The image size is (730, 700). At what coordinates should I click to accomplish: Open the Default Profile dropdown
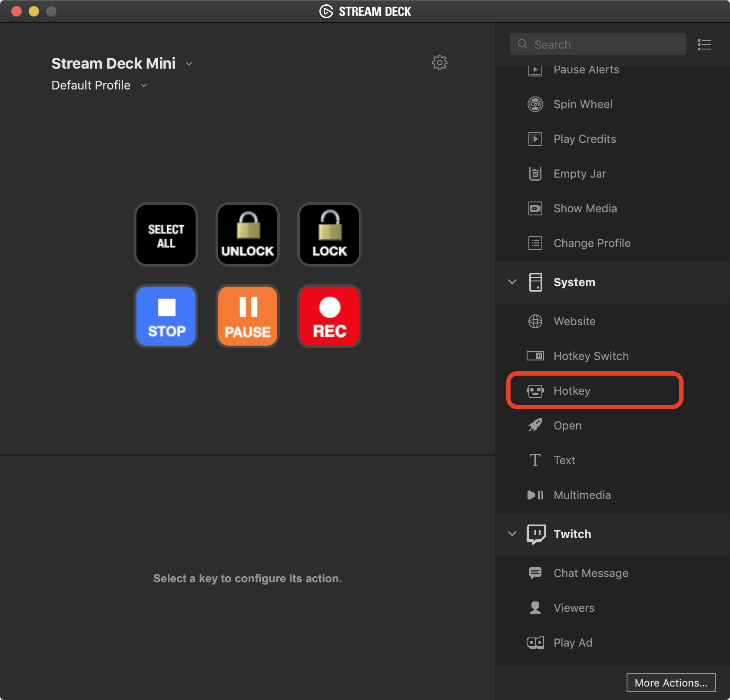[144, 86]
